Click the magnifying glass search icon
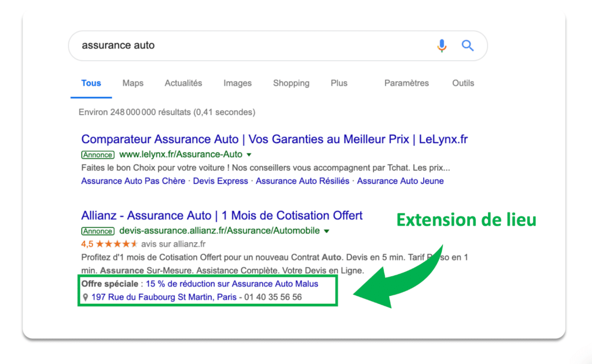This screenshot has height=364, width=592. 467,46
